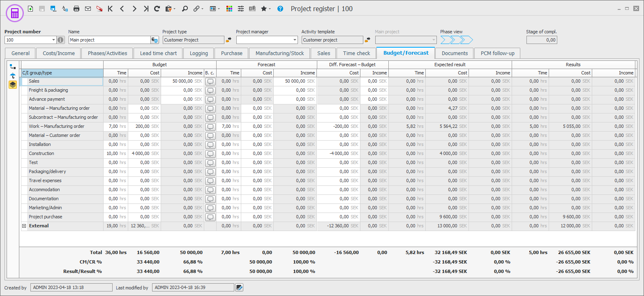The image size is (644, 296).
Task: Select the hierarchy tree view icon
Action: (13, 67)
